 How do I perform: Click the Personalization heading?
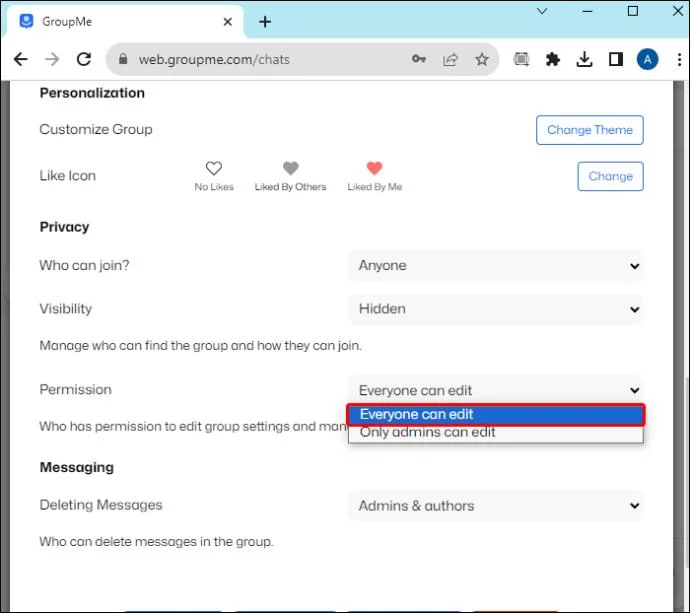(x=92, y=93)
